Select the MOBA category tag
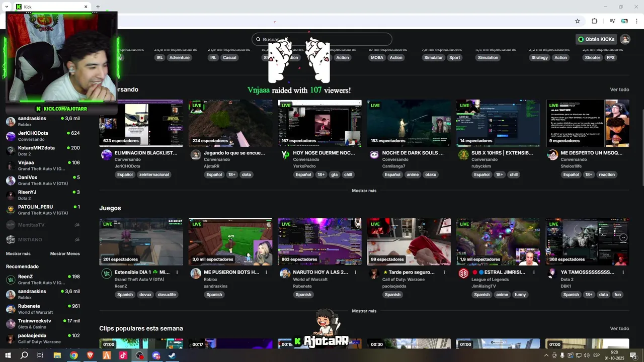 pyautogui.click(x=377, y=57)
